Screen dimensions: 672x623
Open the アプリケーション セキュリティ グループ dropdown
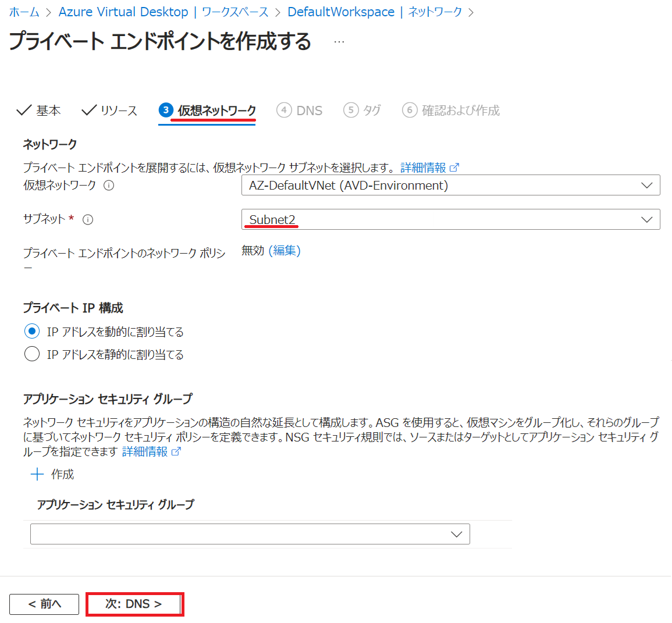pyautogui.click(x=250, y=534)
